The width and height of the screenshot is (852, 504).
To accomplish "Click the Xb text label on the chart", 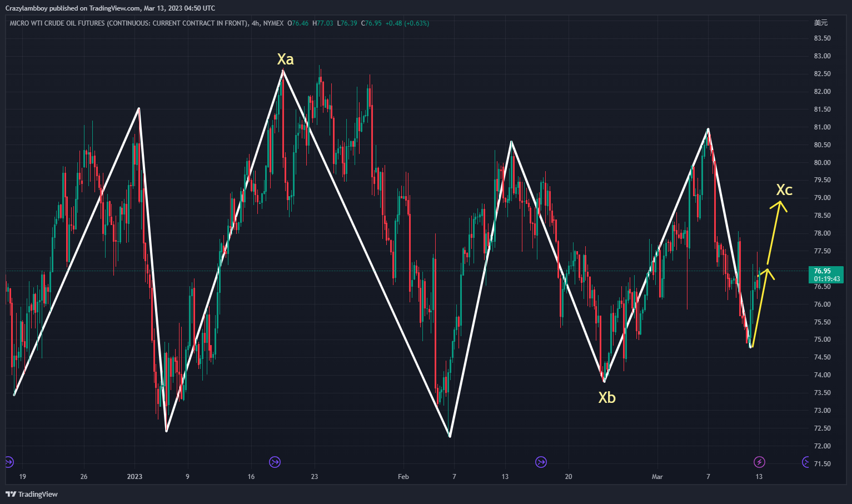I will click(x=607, y=398).
